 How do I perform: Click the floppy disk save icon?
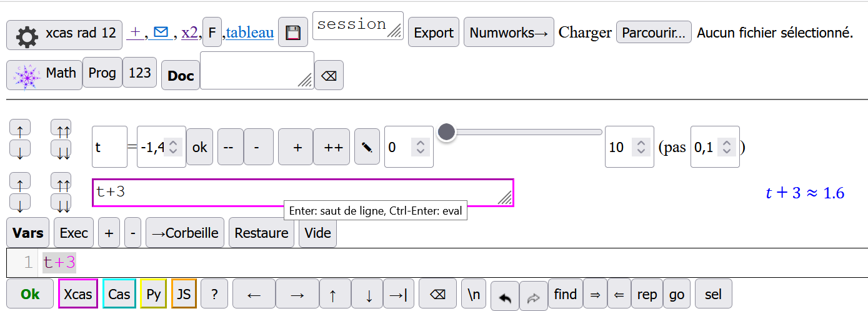(x=293, y=33)
